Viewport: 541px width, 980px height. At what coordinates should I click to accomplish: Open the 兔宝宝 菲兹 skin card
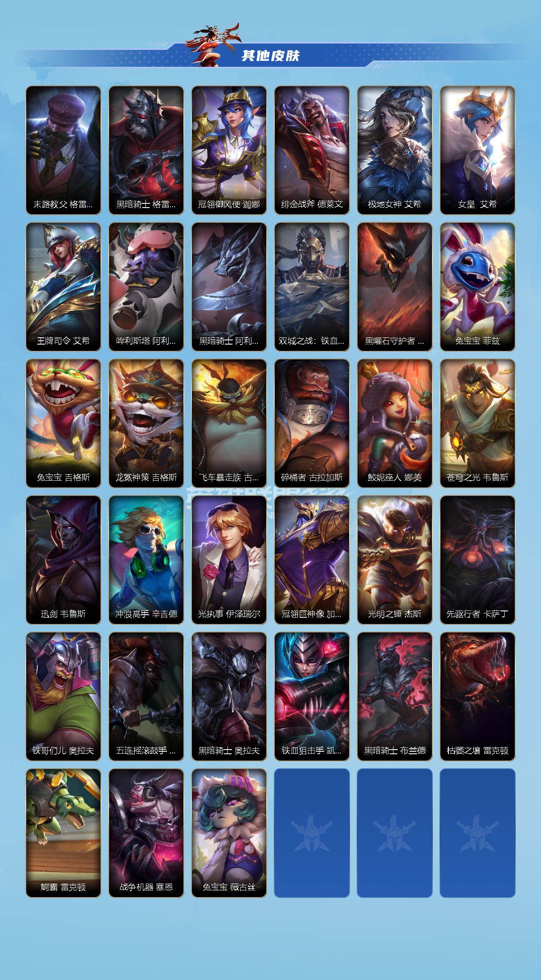click(478, 287)
